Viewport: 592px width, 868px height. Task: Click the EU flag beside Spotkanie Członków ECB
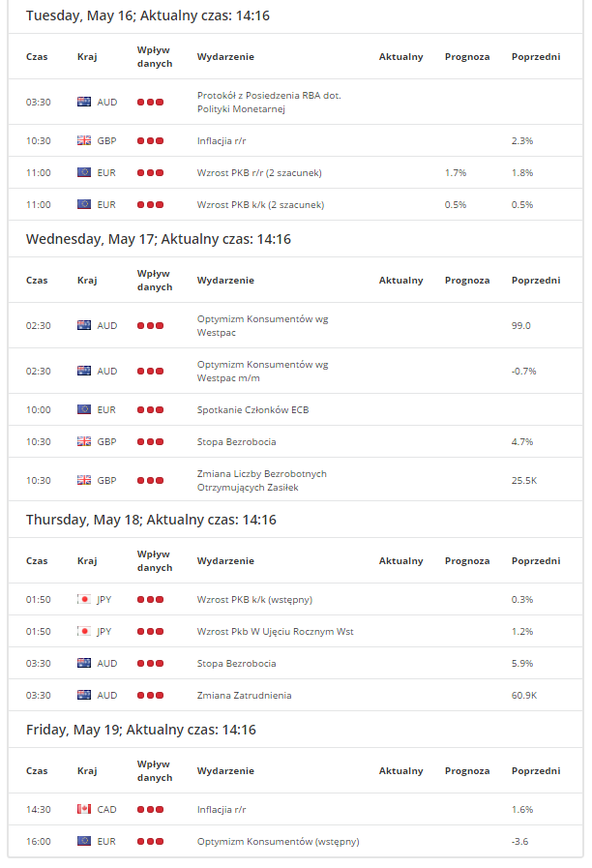(84, 409)
